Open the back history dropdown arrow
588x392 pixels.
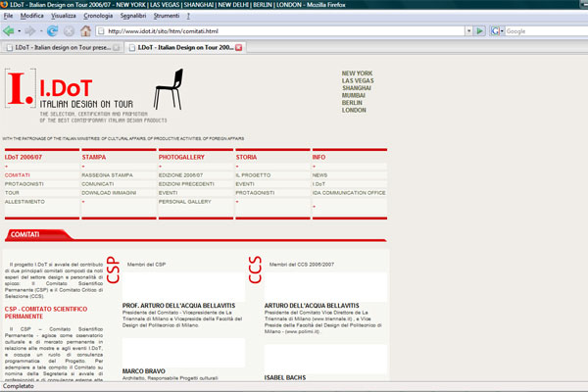[20, 31]
